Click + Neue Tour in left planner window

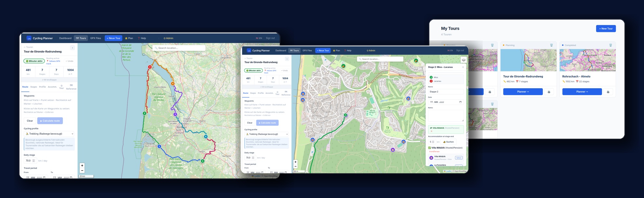point(114,38)
